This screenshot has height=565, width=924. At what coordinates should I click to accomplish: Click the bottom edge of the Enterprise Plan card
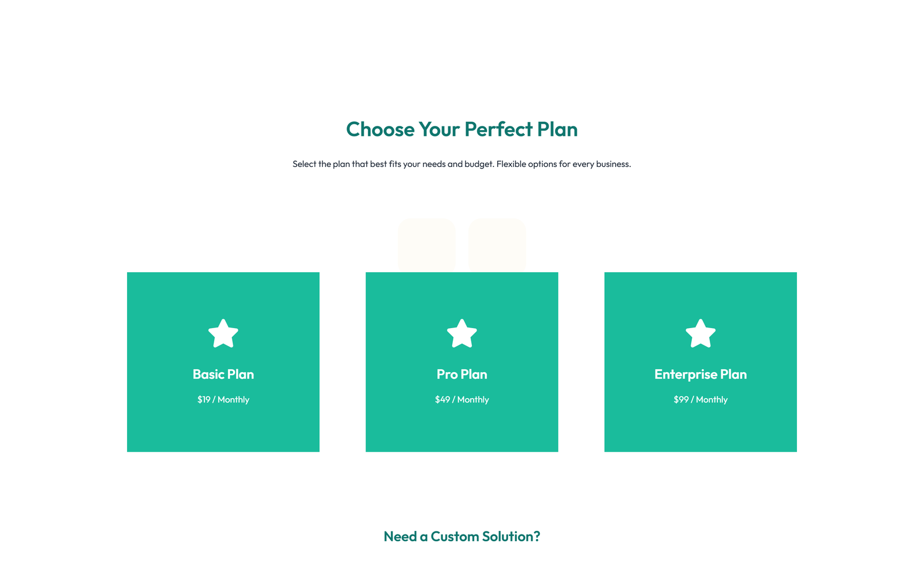pos(701,449)
